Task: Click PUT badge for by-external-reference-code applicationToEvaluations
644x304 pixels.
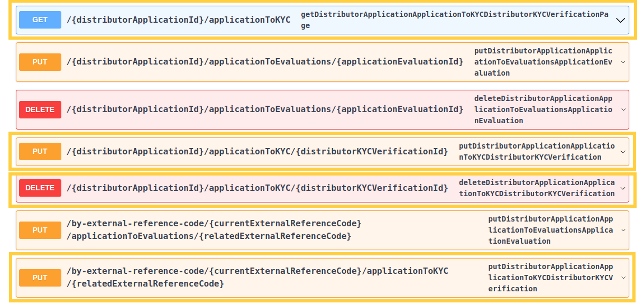Action: coord(40,230)
